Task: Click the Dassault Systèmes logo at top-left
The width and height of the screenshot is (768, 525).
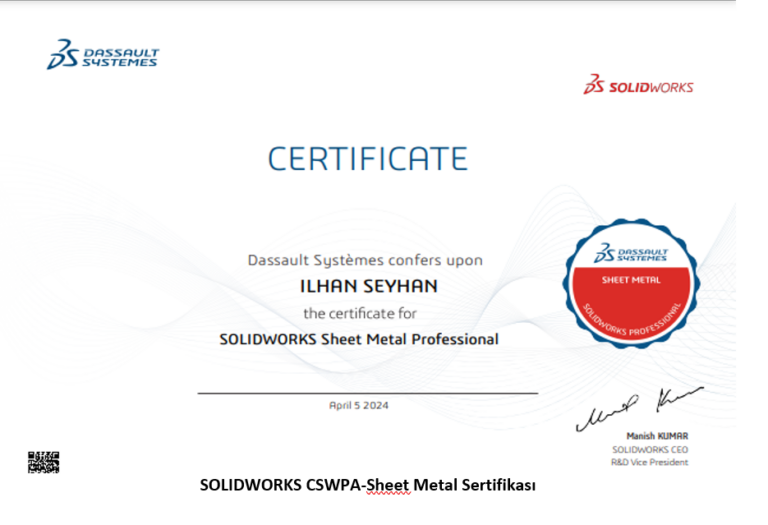Action: click(102, 56)
